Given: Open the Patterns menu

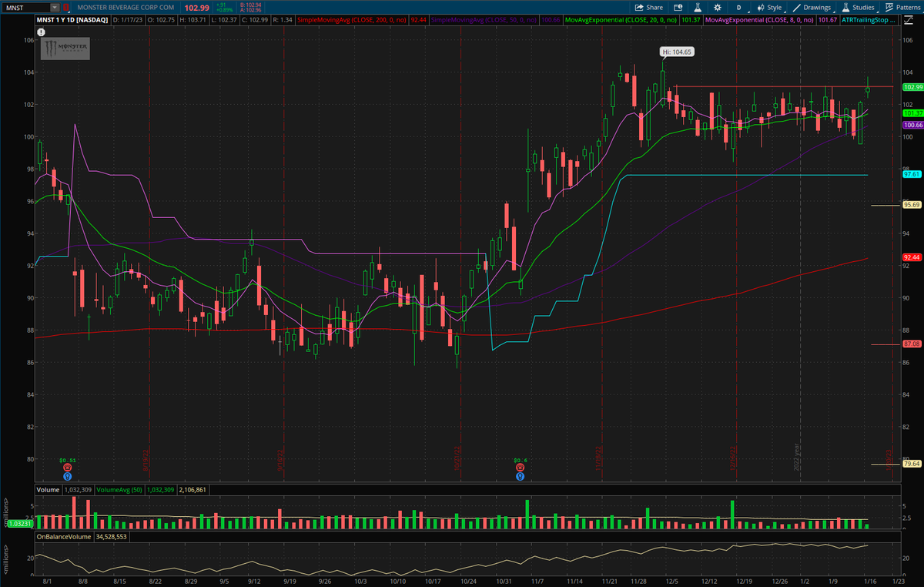Looking at the screenshot, I should (903, 7).
